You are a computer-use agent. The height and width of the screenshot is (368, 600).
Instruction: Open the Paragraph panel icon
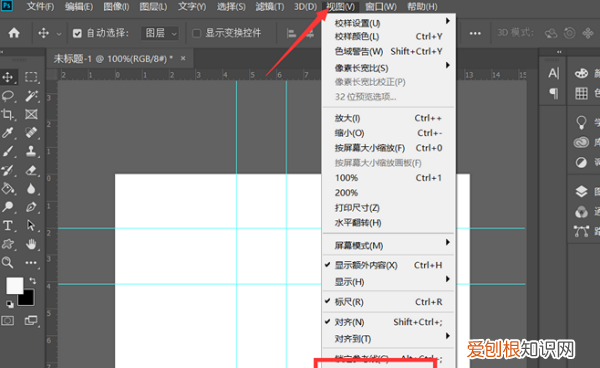(554, 93)
